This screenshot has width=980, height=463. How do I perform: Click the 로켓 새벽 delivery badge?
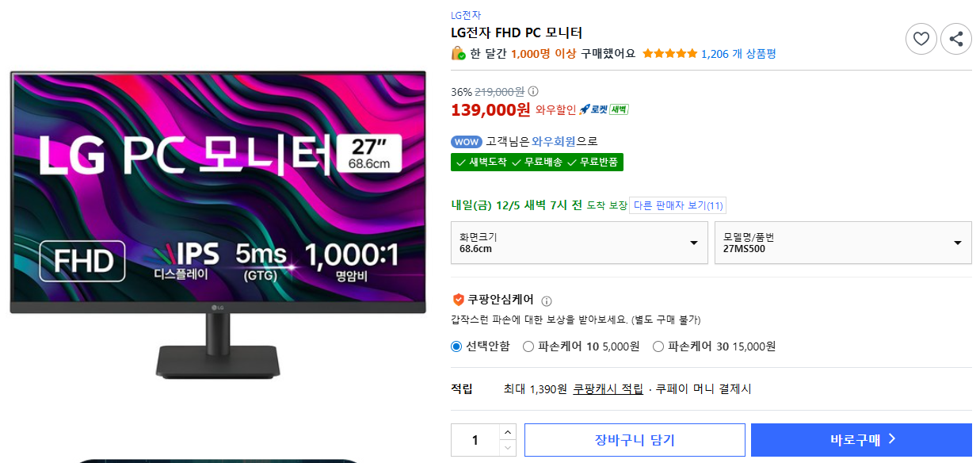click(x=604, y=109)
